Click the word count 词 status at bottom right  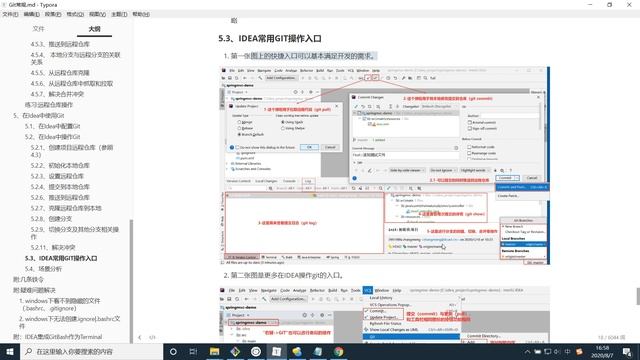(611, 338)
